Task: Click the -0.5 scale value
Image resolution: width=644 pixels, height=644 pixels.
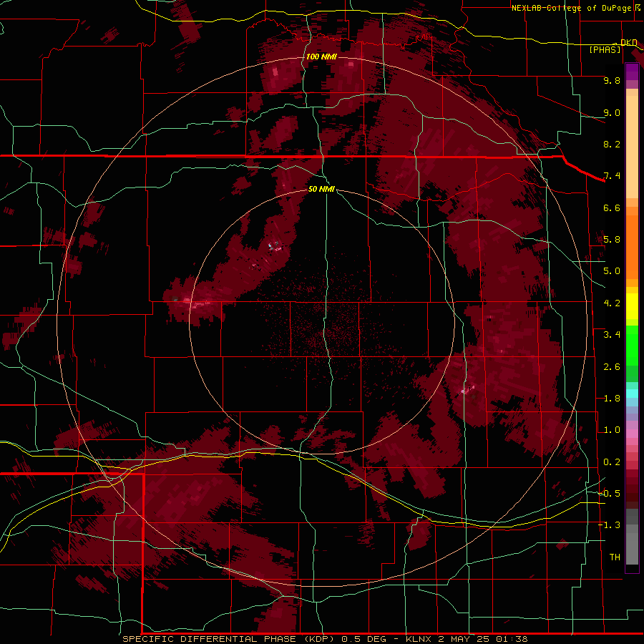Action: point(610,494)
